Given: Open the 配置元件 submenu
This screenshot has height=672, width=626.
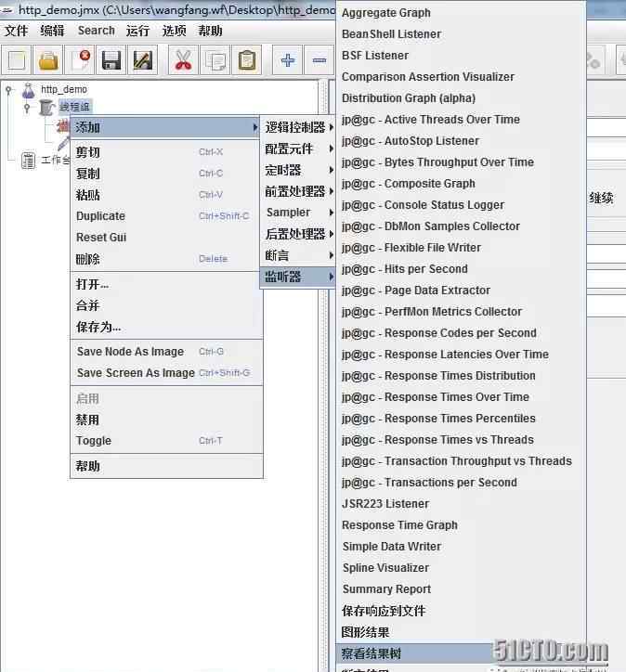Looking at the screenshot, I should 297,149.
